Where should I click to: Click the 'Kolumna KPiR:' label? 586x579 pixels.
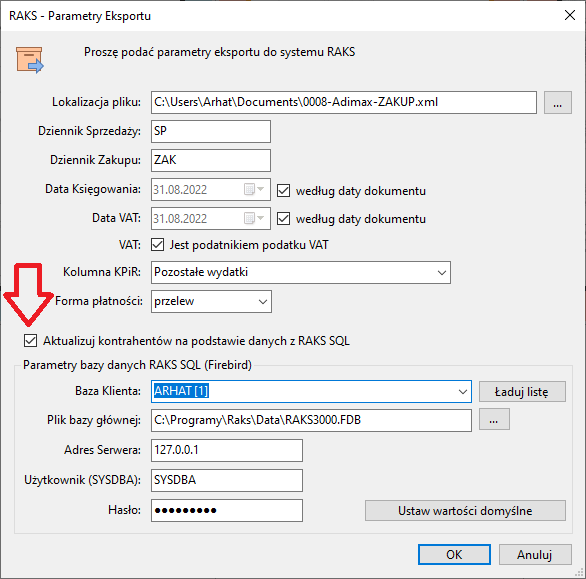click(102, 272)
